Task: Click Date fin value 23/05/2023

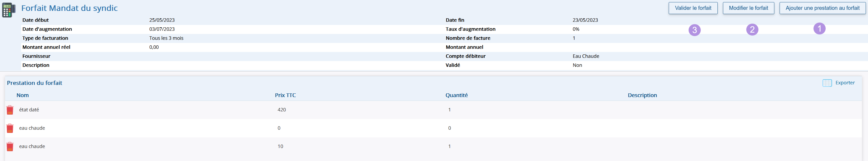Action: pyautogui.click(x=585, y=20)
